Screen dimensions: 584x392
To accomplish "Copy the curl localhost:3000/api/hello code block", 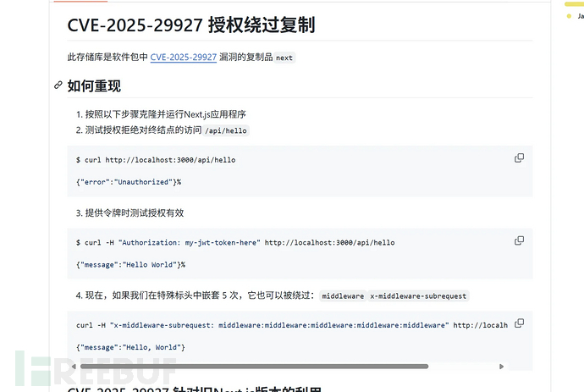I will tap(519, 158).
